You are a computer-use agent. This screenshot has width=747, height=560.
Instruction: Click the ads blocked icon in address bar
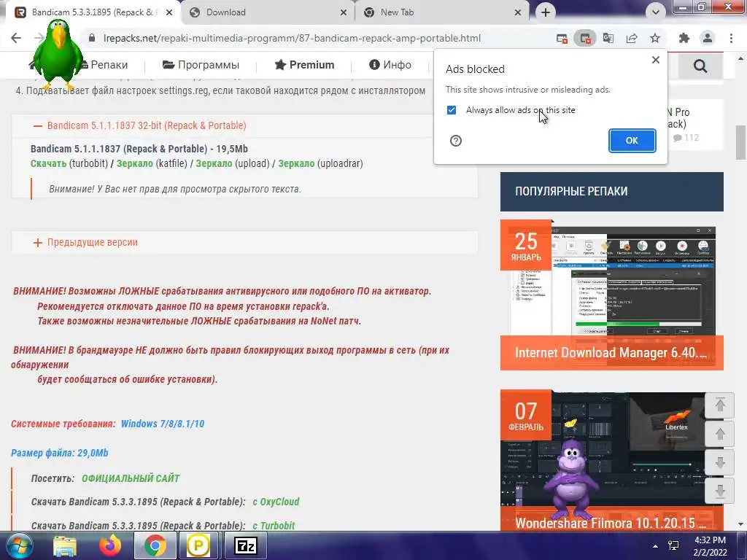(x=585, y=39)
